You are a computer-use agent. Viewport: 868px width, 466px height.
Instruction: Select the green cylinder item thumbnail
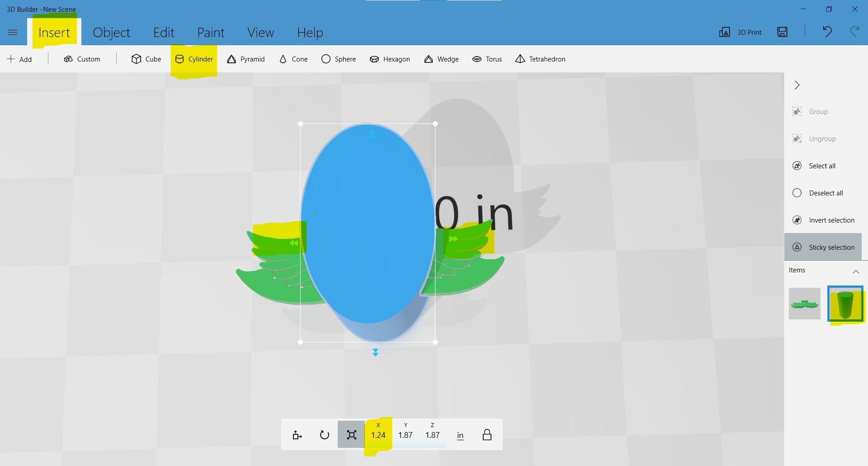pyautogui.click(x=845, y=304)
